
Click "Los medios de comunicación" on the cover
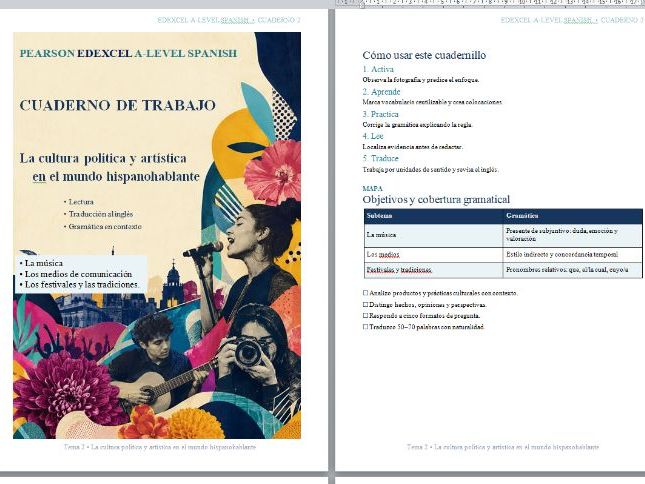[x=78, y=274]
